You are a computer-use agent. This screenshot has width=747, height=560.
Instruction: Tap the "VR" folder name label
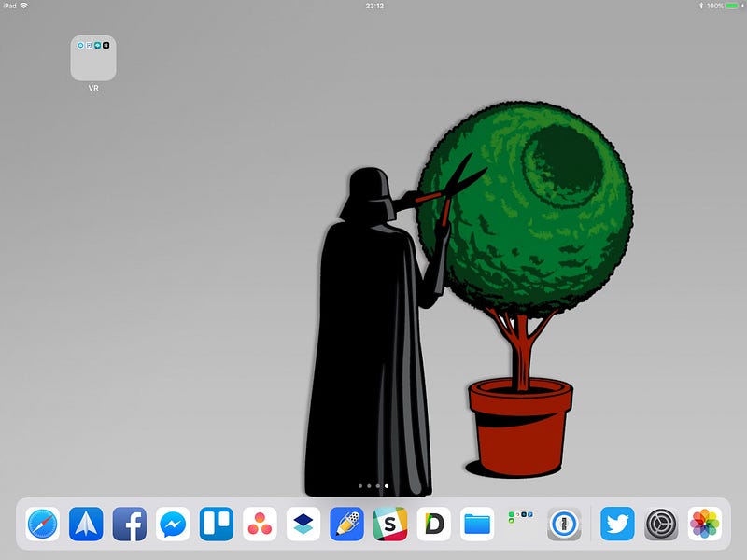click(93, 88)
